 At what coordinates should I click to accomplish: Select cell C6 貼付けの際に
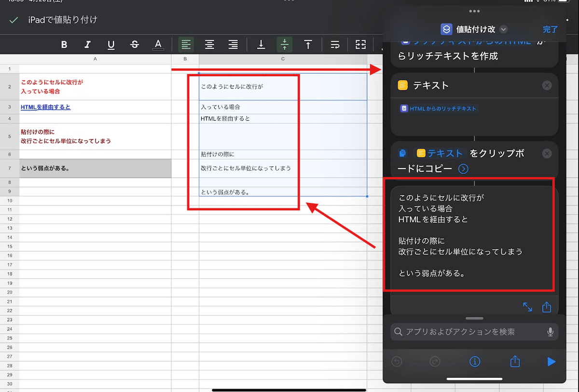tap(283, 155)
